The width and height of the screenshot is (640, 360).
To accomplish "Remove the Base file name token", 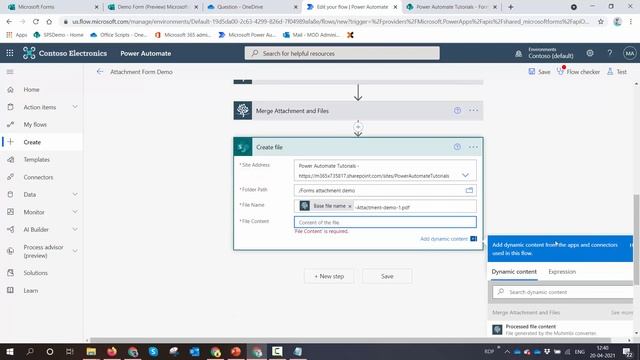I will (350, 206).
